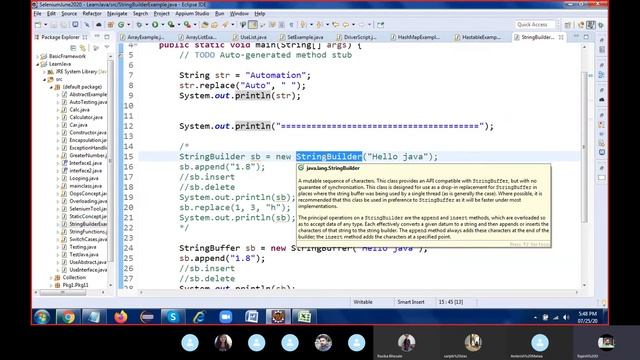Click the volume icon in system tray
This screenshot has height=360, width=640.
pyautogui.click(x=566, y=317)
